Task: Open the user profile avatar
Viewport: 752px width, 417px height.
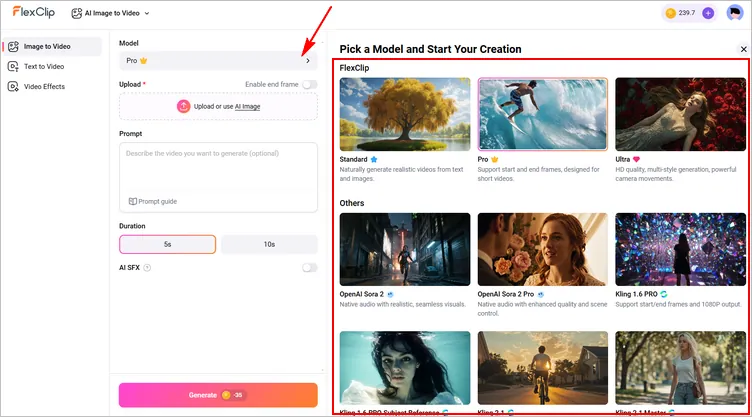Action: point(734,13)
